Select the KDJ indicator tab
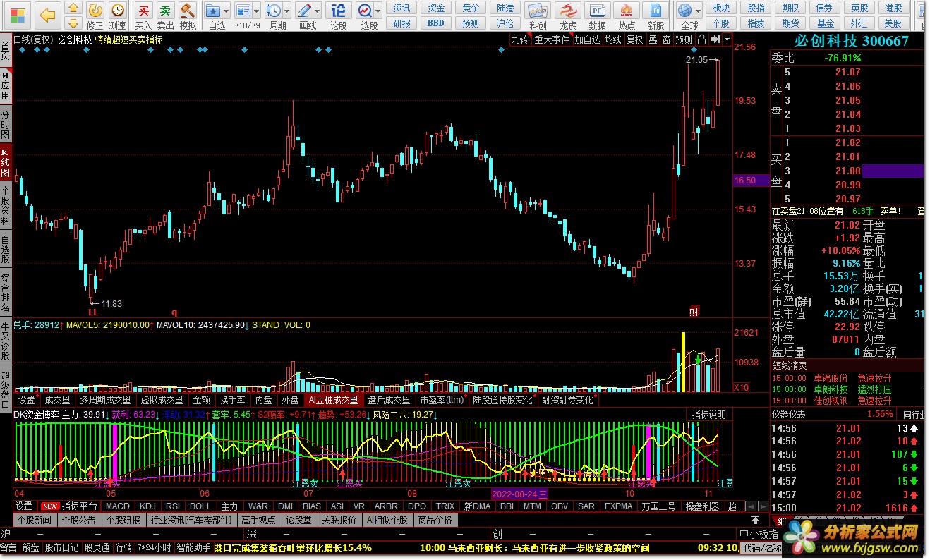Image resolution: width=930 pixels, height=560 pixels. (147, 506)
